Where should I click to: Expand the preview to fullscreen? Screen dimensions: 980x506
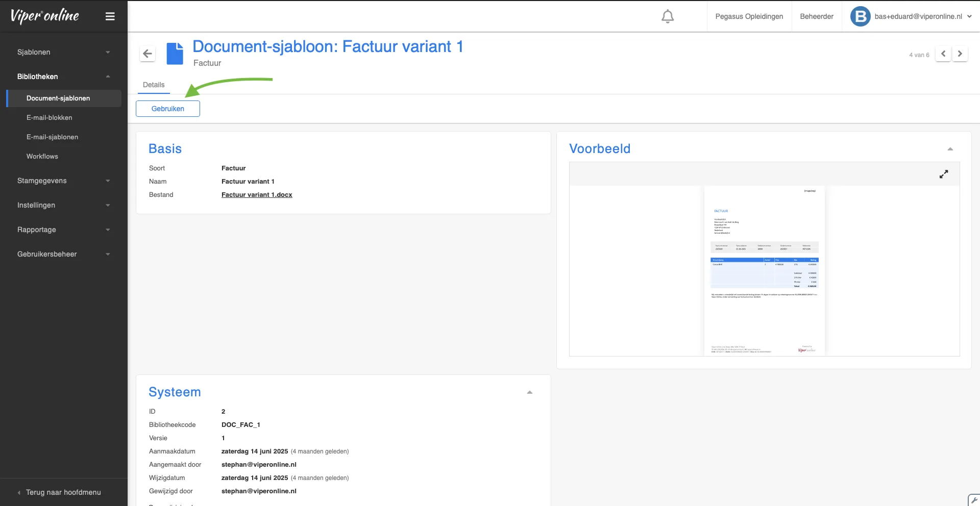click(943, 174)
